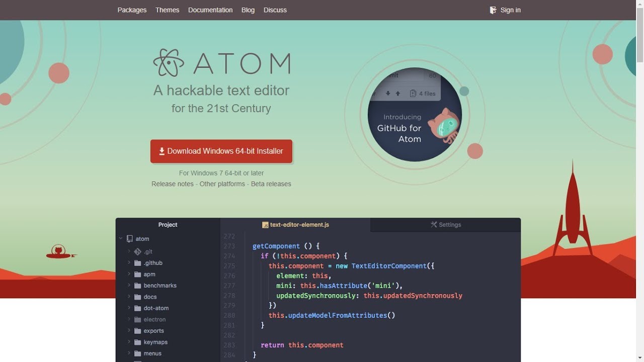Select the benchmarks folder name
The height and width of the screenshot is (362, 644).
pos(160,286)
